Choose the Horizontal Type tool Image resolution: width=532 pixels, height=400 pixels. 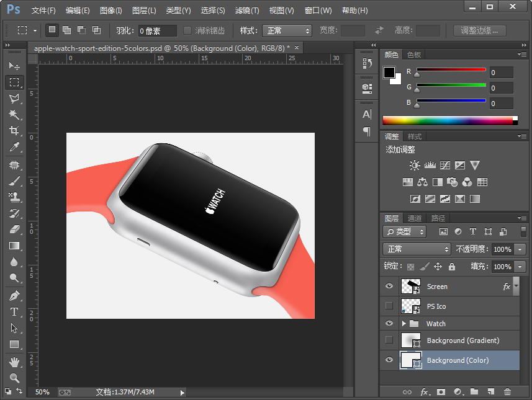click(14, 311)
